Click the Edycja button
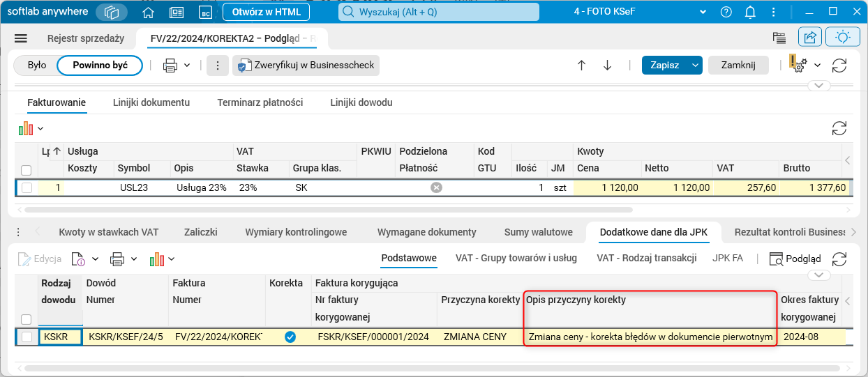This screenshot has width=868, height=377. [40, 259]
